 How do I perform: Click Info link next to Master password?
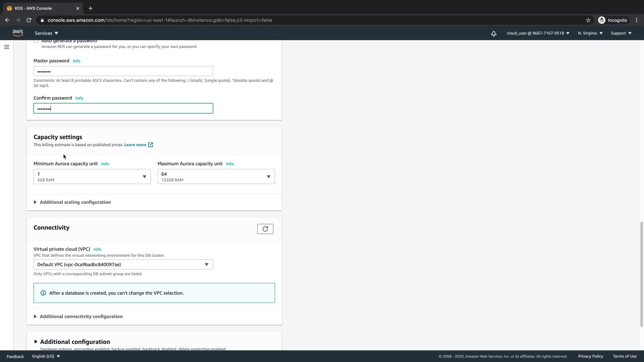76,61
